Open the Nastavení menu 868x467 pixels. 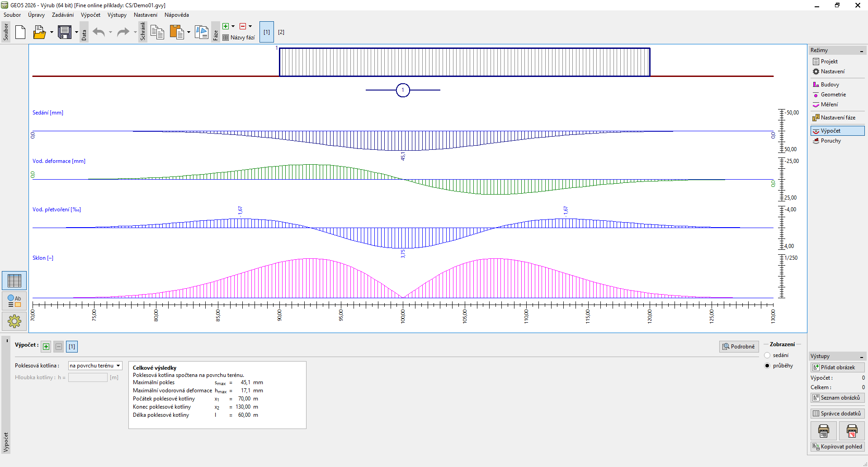tap(145, 15)
